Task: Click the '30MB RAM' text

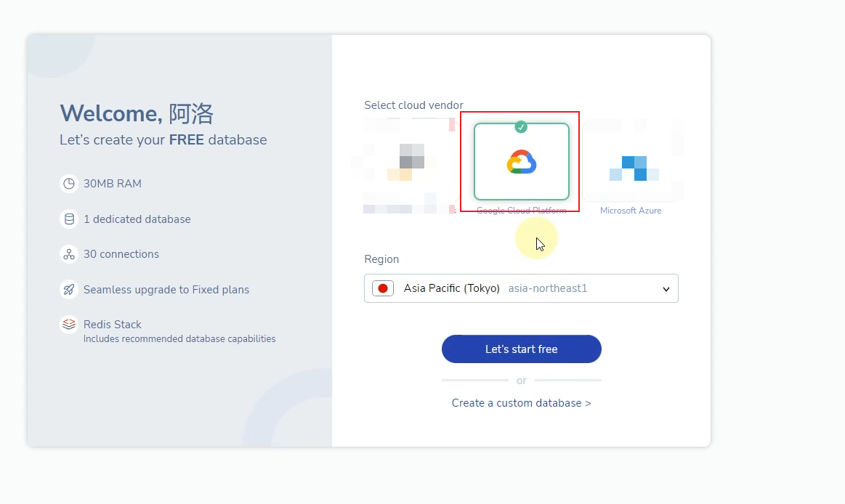Action: click(x=112, y=184)
